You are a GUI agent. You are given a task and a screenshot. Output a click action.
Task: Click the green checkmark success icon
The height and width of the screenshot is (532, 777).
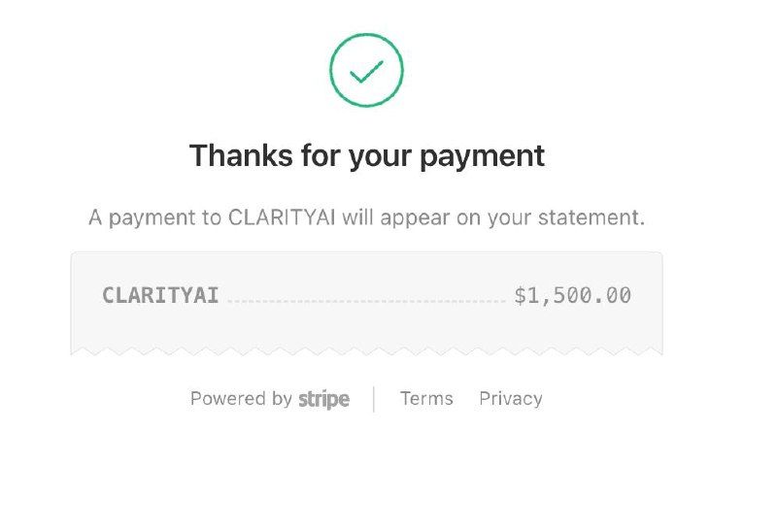pos(366,72)
